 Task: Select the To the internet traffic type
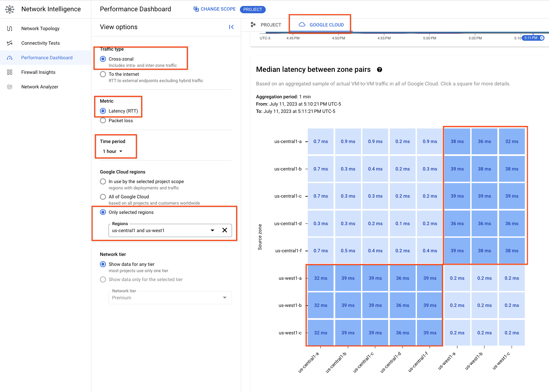(103, 74)
